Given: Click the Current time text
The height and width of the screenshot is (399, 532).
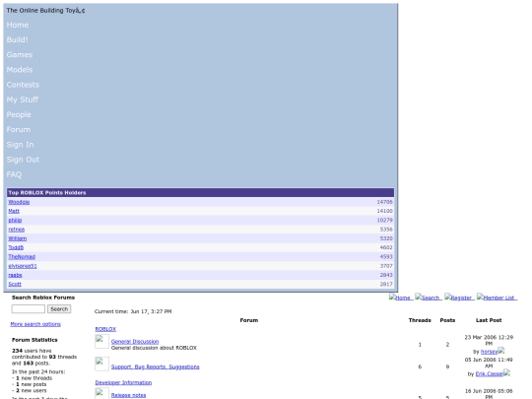Looking at the screenshot, I should coord(133,311).
